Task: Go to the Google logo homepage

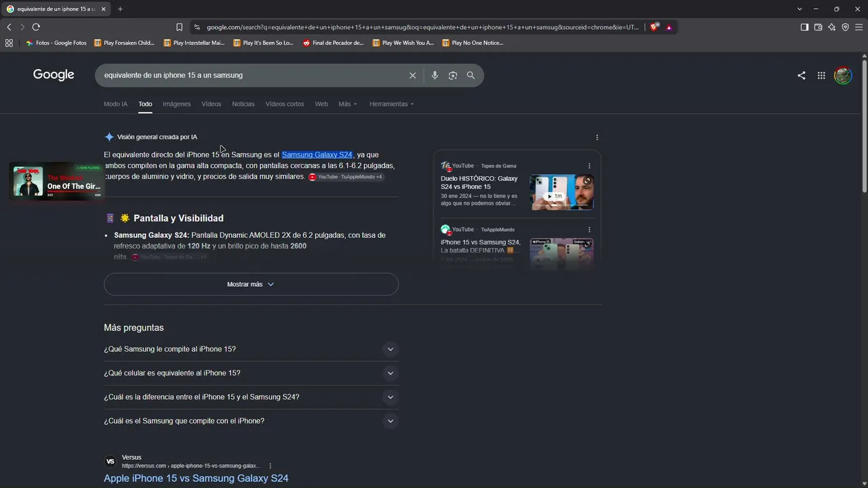Action: click(54, 75)
